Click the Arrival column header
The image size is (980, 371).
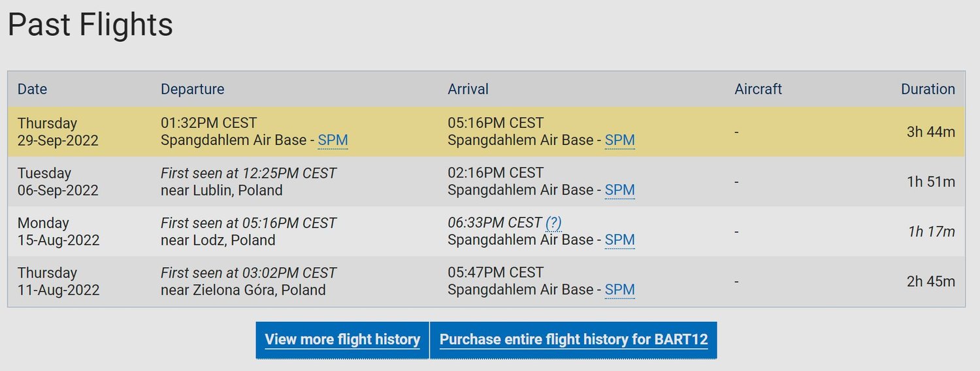click(x=468, y=89)
